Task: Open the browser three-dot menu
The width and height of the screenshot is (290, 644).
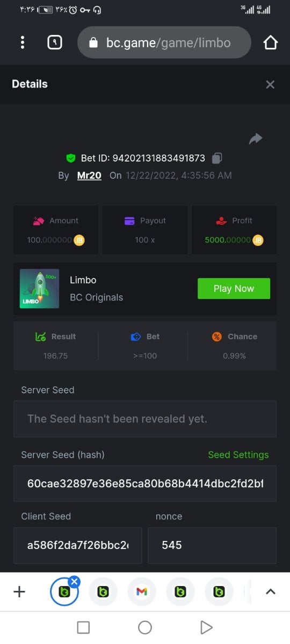Action: point(22,42)
